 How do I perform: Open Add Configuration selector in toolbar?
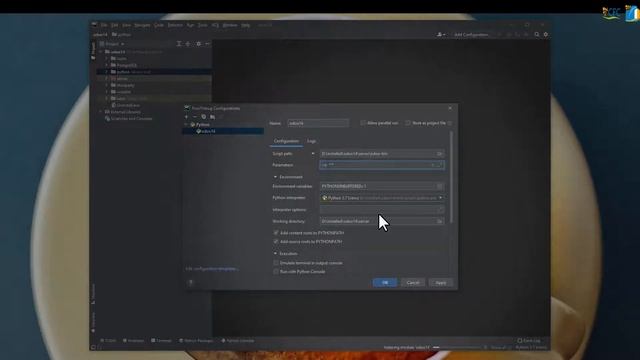[x=471, y=35]
